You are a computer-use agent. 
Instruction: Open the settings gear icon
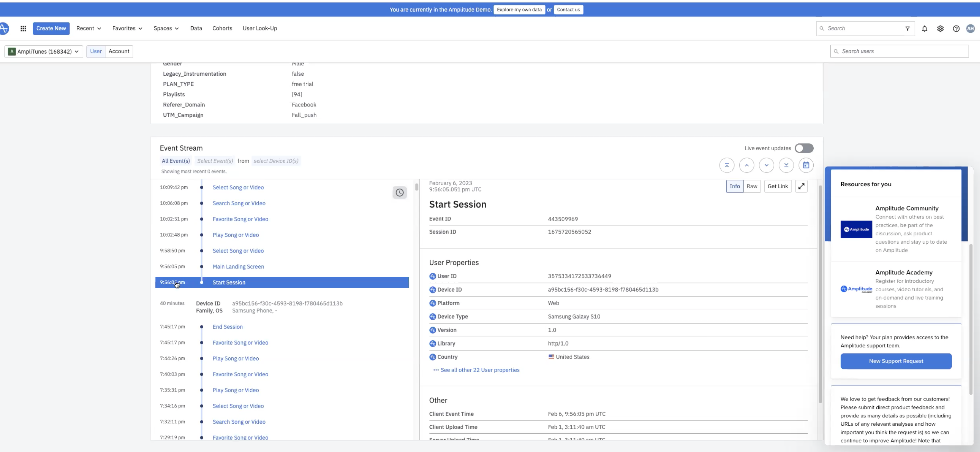940,29
